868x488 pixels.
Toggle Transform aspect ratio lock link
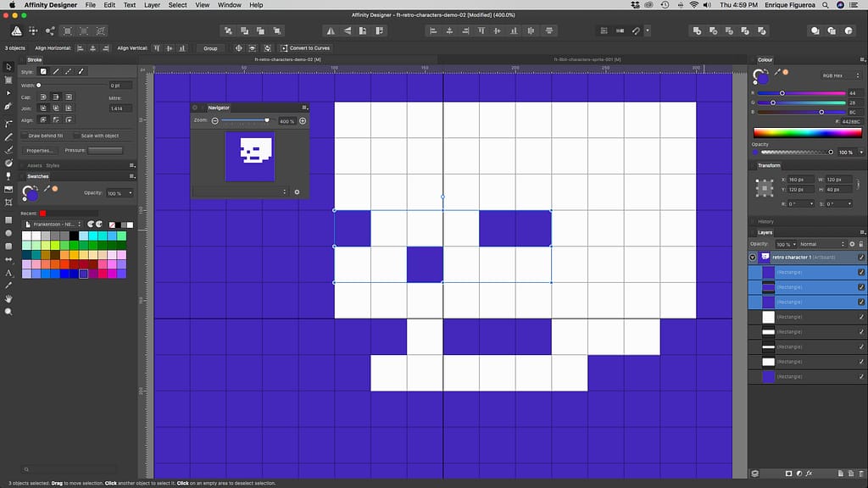pyautogui.click(x=859, y=184)
